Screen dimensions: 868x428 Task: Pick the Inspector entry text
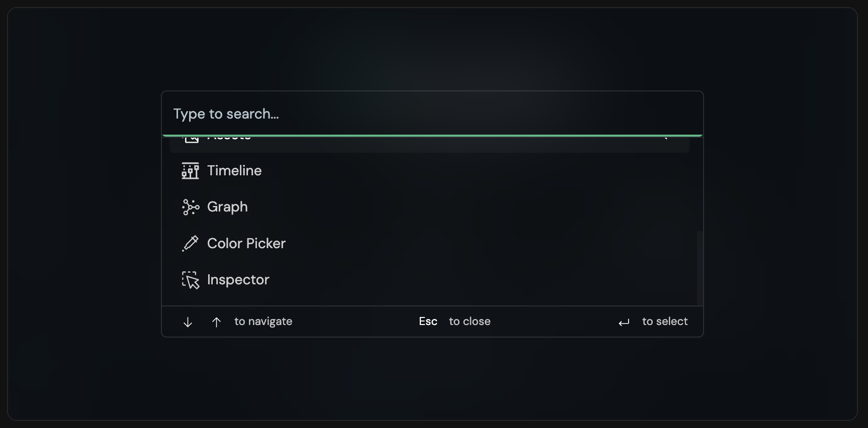[238, 280]
